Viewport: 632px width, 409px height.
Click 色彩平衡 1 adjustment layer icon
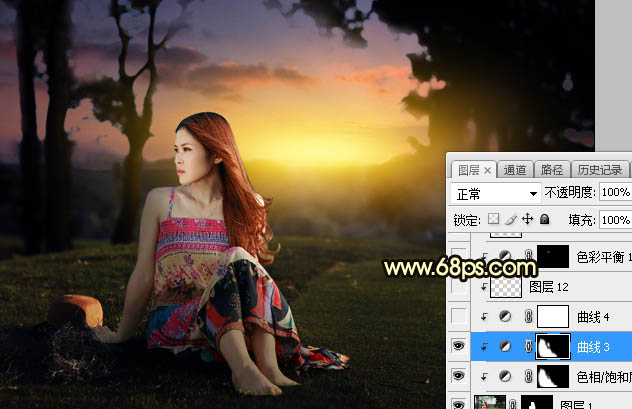[x=505, y=255]
